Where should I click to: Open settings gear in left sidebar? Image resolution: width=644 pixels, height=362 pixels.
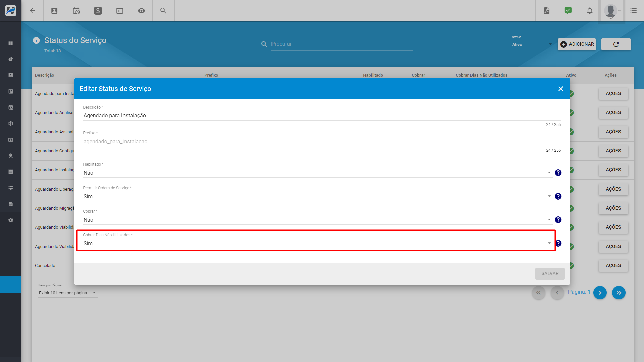tap(11, 220)
